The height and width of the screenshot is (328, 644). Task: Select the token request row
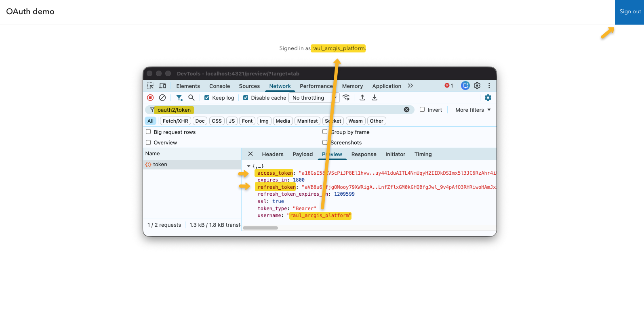[x=192, y=165]
